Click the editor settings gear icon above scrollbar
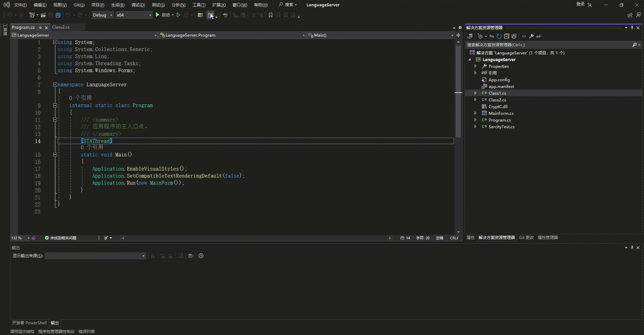This screenshot has height=335, width=644. coord(460,28)
